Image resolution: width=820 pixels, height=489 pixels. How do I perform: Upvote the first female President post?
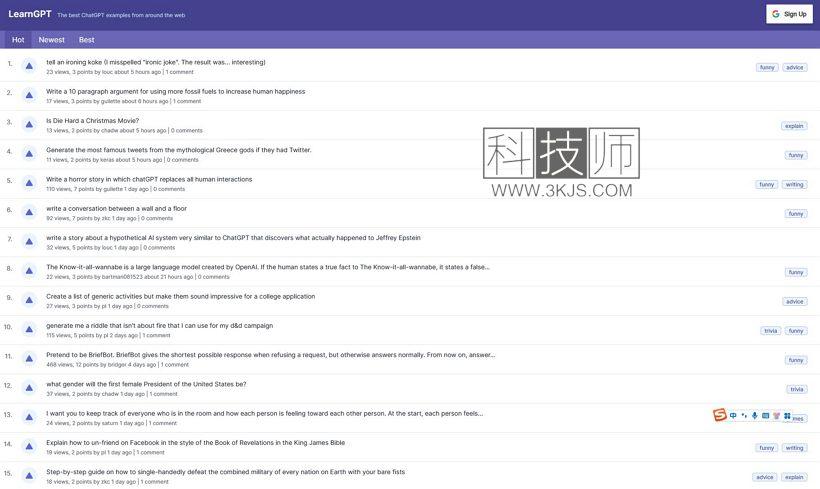click(29, 388)
